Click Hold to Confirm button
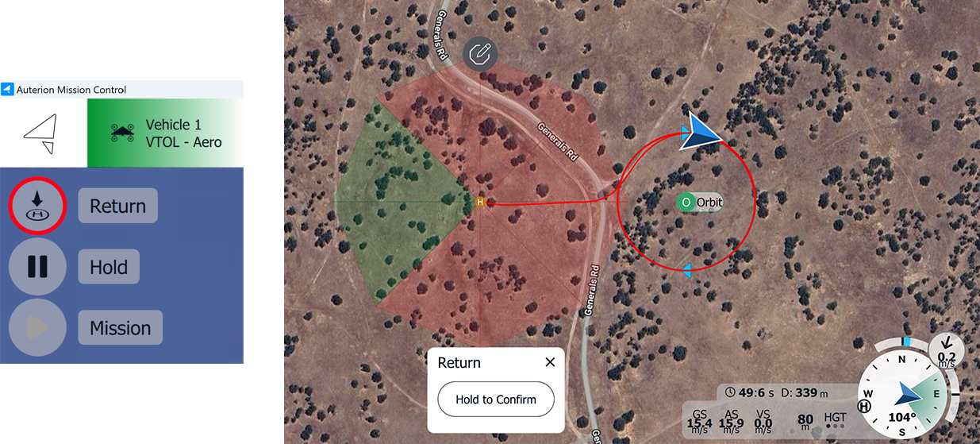This screenshot has width=980, height=444. pyautogui.click(x=496, y=400)
